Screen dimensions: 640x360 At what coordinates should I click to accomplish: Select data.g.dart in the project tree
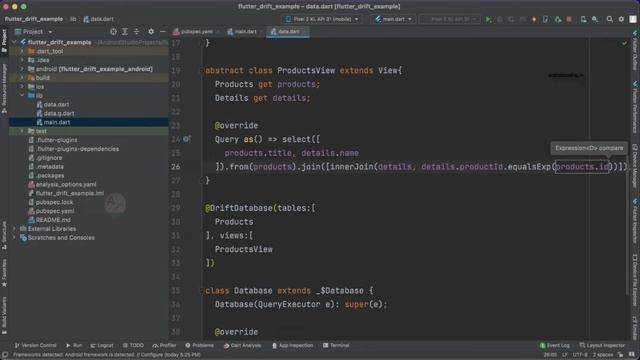point(59,113)
